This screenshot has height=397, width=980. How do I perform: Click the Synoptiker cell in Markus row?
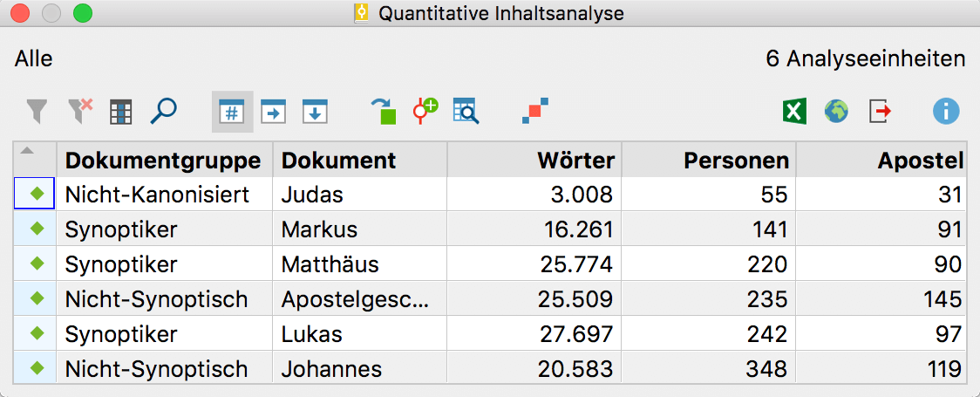click(165, 229)
